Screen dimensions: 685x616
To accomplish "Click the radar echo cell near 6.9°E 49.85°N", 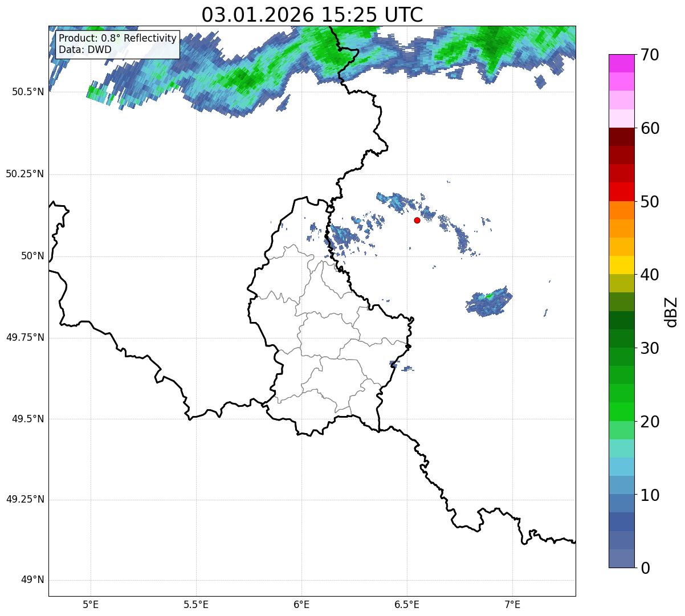I will click(x=488, y=302).
